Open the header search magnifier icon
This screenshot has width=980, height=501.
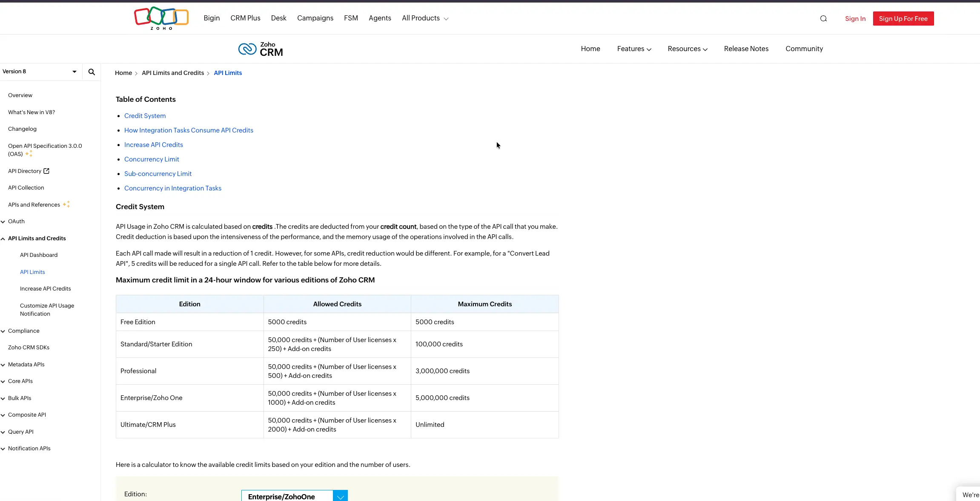click(x=823, y=19)
